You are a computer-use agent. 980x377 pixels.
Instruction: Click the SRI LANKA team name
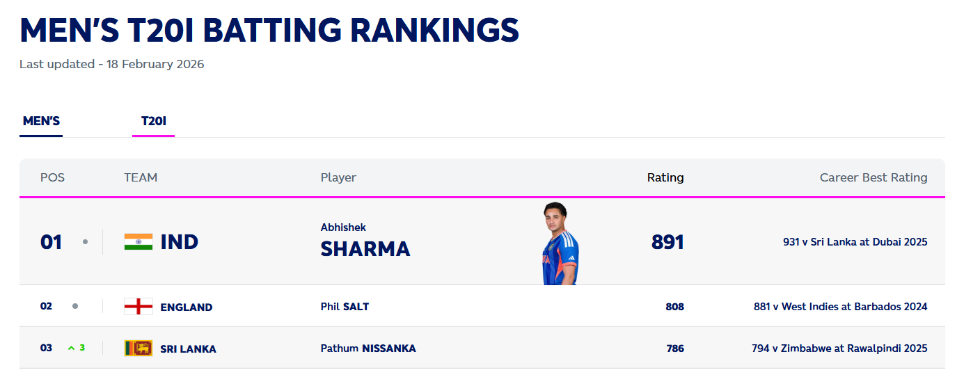point(189,349)
